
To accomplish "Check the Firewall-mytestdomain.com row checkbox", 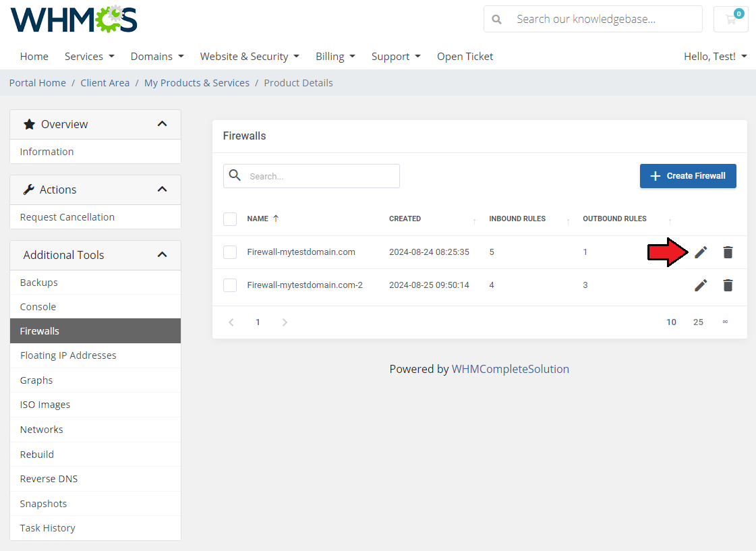I will click(230, 252).
